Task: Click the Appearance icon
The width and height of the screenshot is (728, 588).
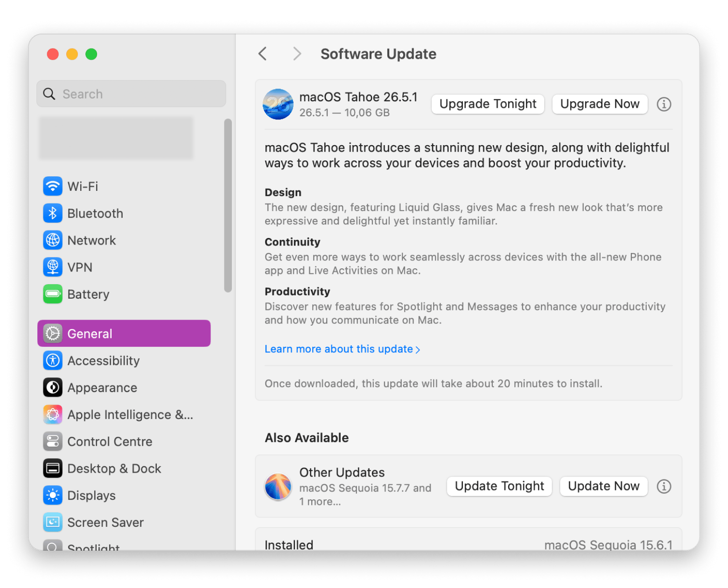Action: [x=53, y=387]
